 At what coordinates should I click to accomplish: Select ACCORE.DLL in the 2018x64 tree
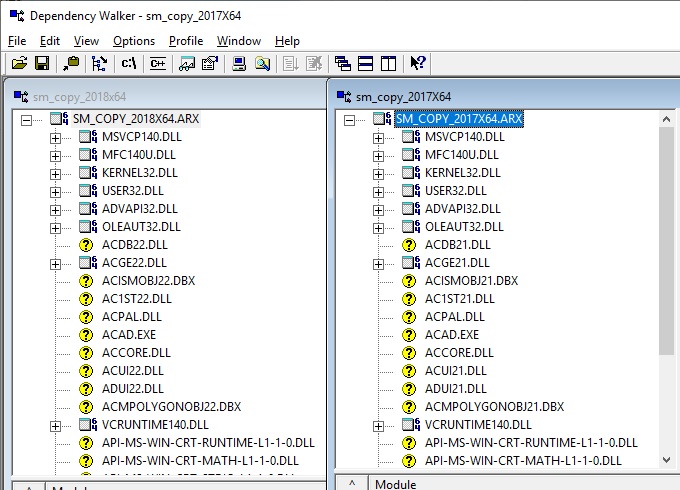tap(136, 353)
